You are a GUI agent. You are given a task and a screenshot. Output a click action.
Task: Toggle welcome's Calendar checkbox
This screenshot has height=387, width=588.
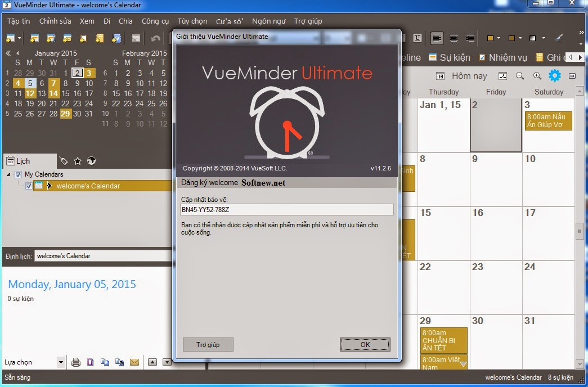pyautogui.click(x=29, y=186)
